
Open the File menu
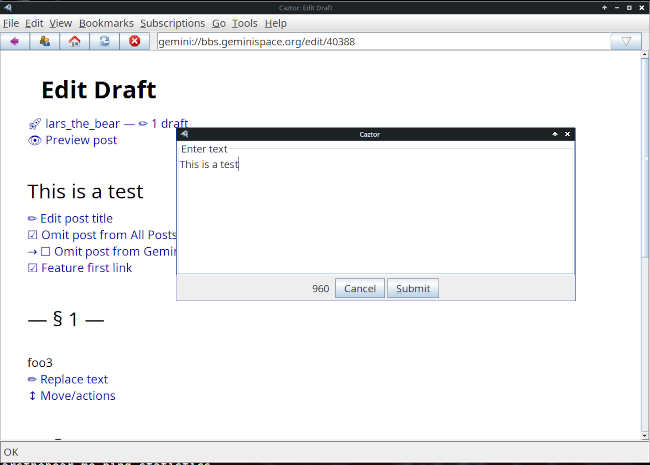click(11, 23)
